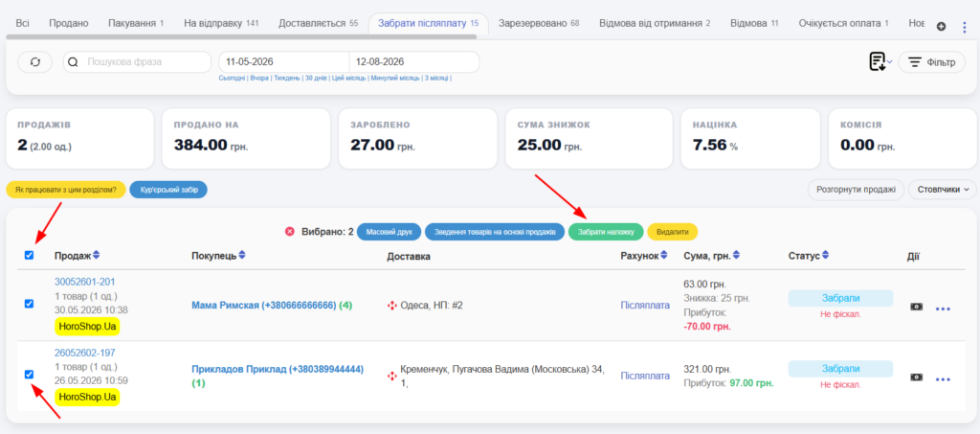Click Забрали status for order 26052602-197
This screenshot has width=980, height=434.
tap(840, 369)
